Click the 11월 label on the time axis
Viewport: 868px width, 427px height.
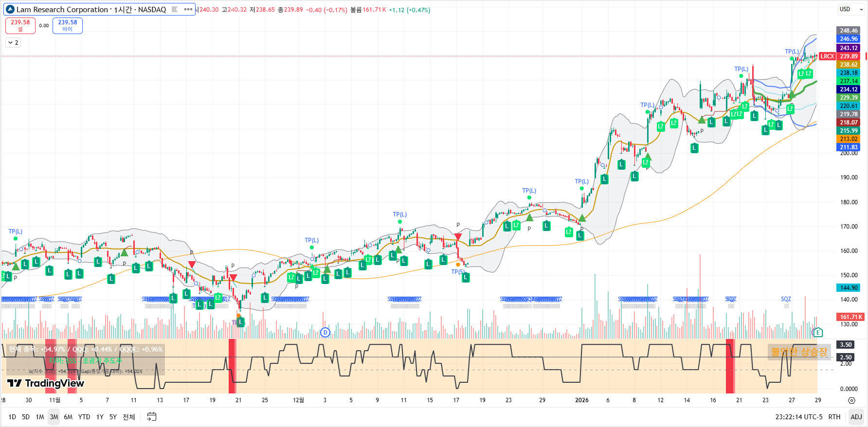(x=55, y=400)
